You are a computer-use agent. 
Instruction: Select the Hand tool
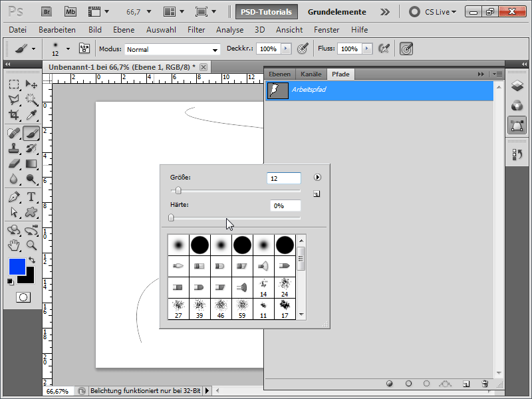[x=14, y=245]
